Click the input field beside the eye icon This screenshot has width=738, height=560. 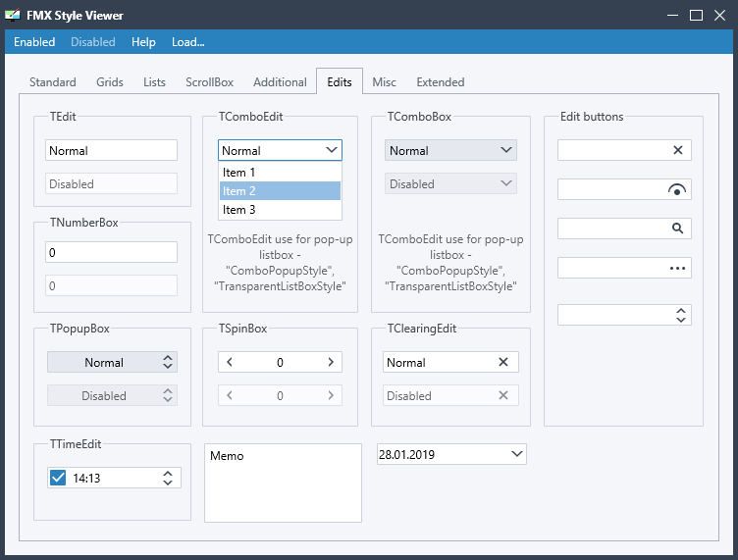point(612,189)
